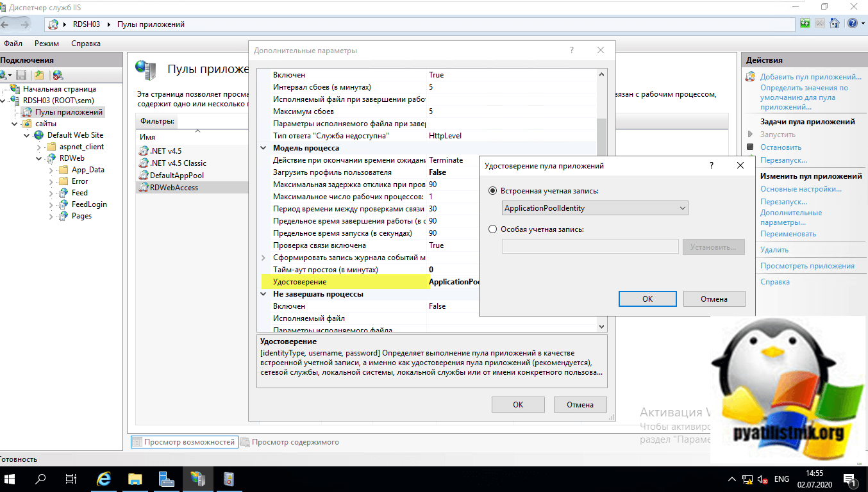Switch to Просмотр возможностей tab
Image resolution: width=868 pixels, height=492 pixels.
183,442
